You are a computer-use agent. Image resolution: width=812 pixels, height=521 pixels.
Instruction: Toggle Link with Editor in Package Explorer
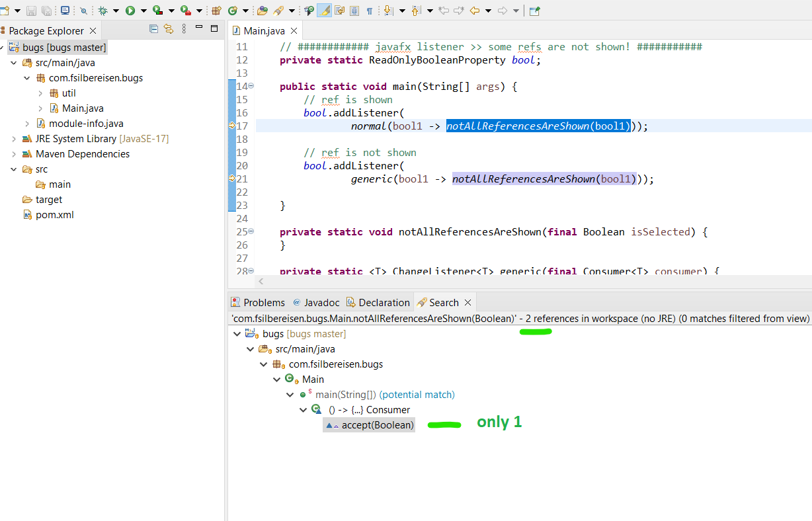169,30
